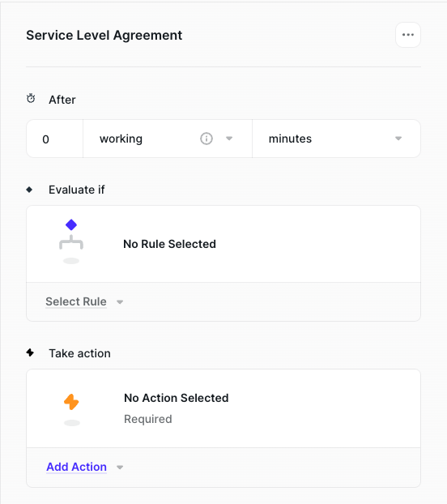Screen dimensions: 447x504
Task: Click the Add Action link
Action: (x=76, y=467)
